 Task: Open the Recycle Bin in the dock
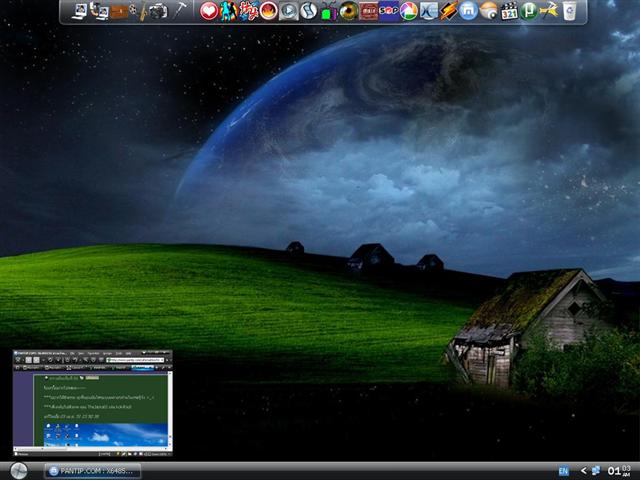pyautogui.click(x=569, y=11)
